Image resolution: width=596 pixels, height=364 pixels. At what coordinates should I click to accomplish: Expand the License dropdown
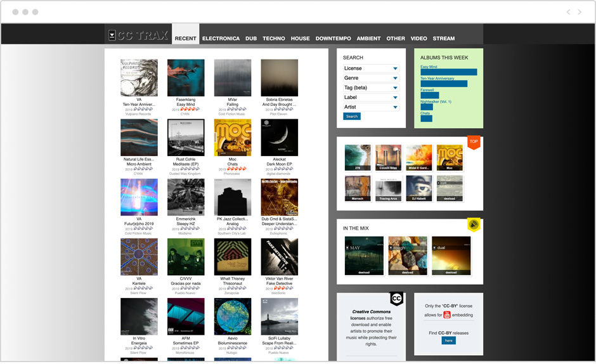(x=371, y=68)
